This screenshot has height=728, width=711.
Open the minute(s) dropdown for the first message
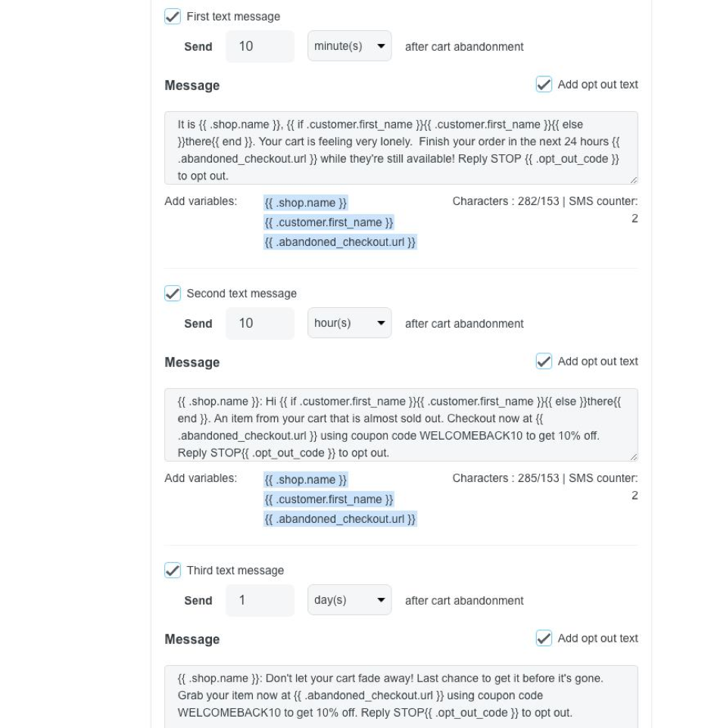(349, 46)
